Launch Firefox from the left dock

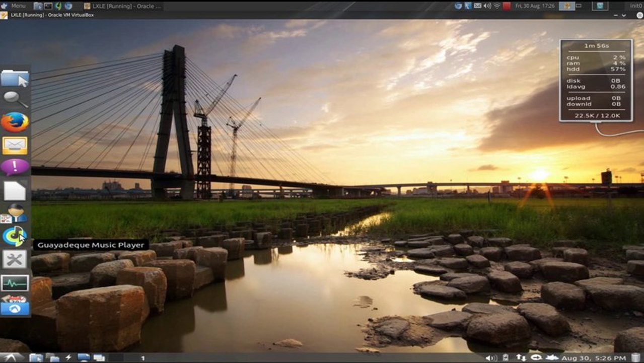pos(15,123)
